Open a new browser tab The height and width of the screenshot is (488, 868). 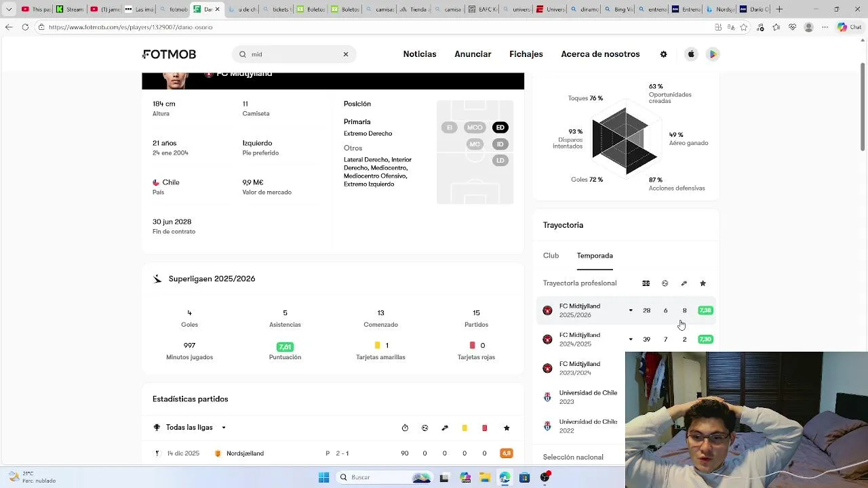tap(779, 9)
